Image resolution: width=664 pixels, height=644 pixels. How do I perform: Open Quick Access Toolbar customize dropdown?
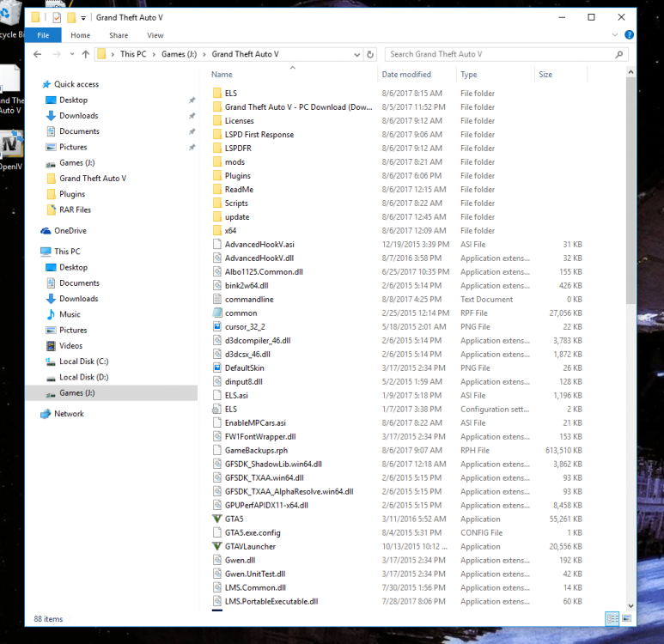[x=83, y=18]
